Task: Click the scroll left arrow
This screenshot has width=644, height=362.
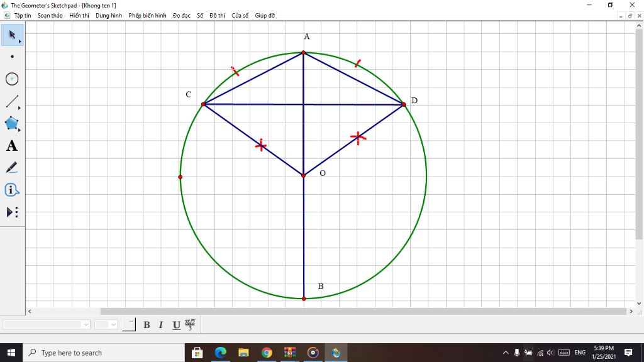Action: tap(30, 312)
